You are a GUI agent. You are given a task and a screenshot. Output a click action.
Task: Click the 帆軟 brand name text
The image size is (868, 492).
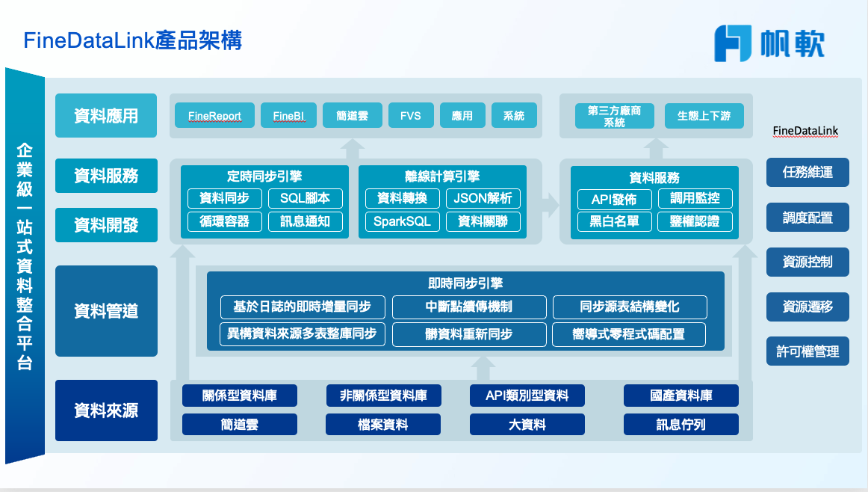pyautogui.click(x=793, y=43)
